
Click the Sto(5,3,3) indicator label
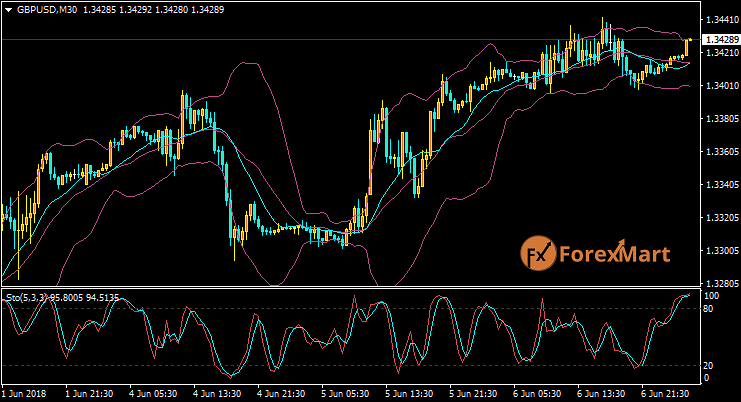tap(29, 297)
